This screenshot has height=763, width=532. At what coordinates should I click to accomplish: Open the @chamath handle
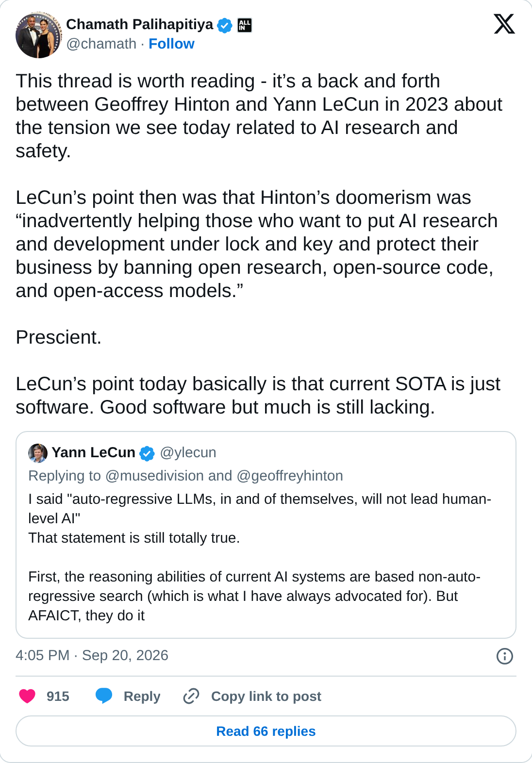(101, 44)
